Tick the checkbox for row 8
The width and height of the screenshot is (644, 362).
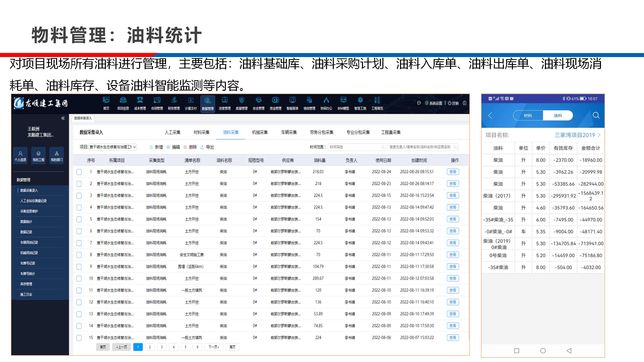(79, 255)
